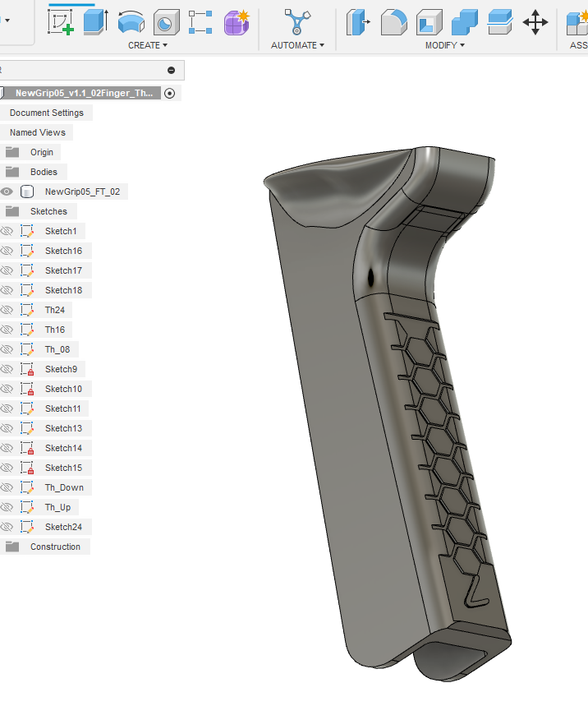Click the locked Sketch9 sketch icon
The height and width of the screenshot is (706, 588).
(x=27, y=369)
